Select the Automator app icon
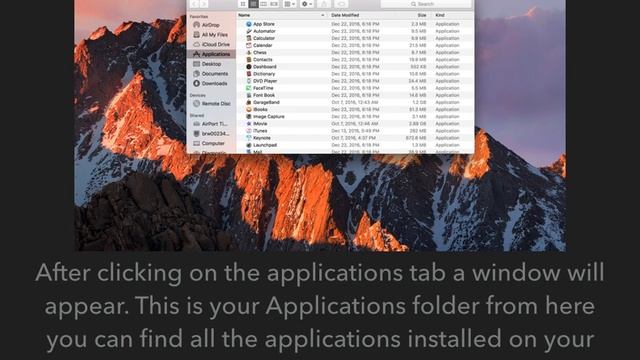 tap(249, 31)
